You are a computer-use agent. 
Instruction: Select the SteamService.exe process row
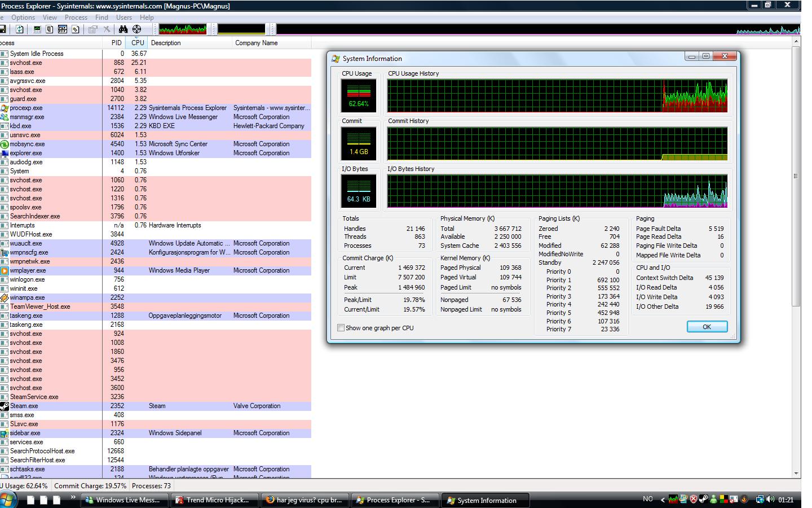[156, 397]
